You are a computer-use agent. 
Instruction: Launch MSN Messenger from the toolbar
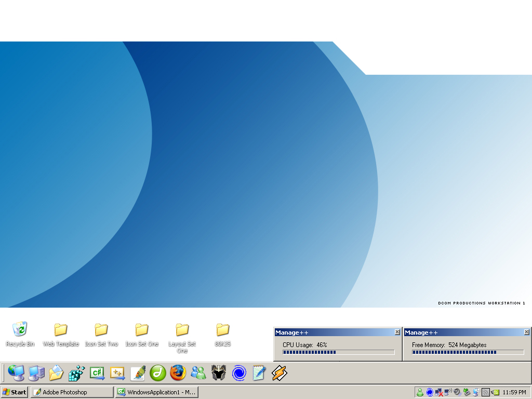pyautogui.click(x=198, y=373)
